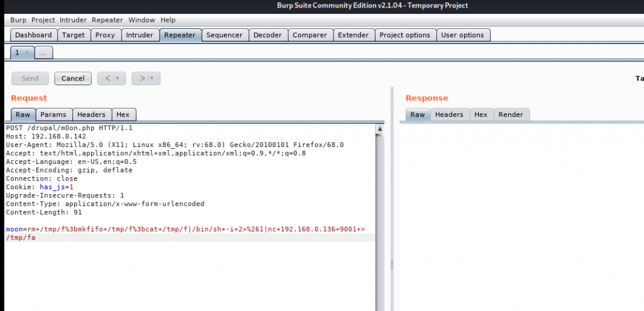This screenshot has height=311, width=644.
Task: Select the Response Render tab
Action: click(x=511, y=114)
